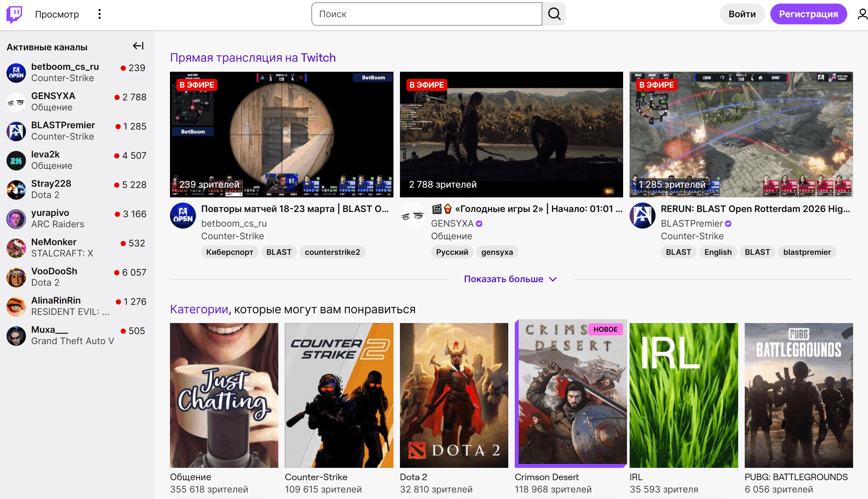
Task: Click the search magnifier icon
Action: [554, 14]
